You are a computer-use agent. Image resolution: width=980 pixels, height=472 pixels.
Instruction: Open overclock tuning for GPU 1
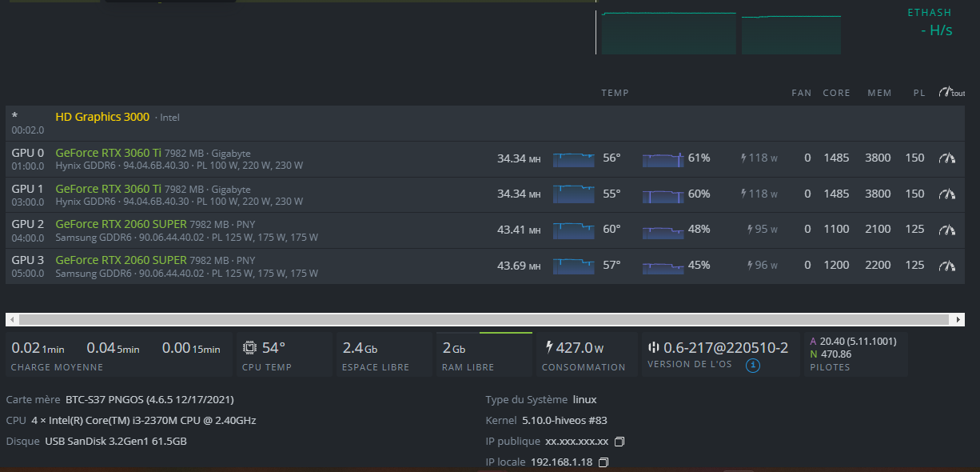tap(947, 194)
